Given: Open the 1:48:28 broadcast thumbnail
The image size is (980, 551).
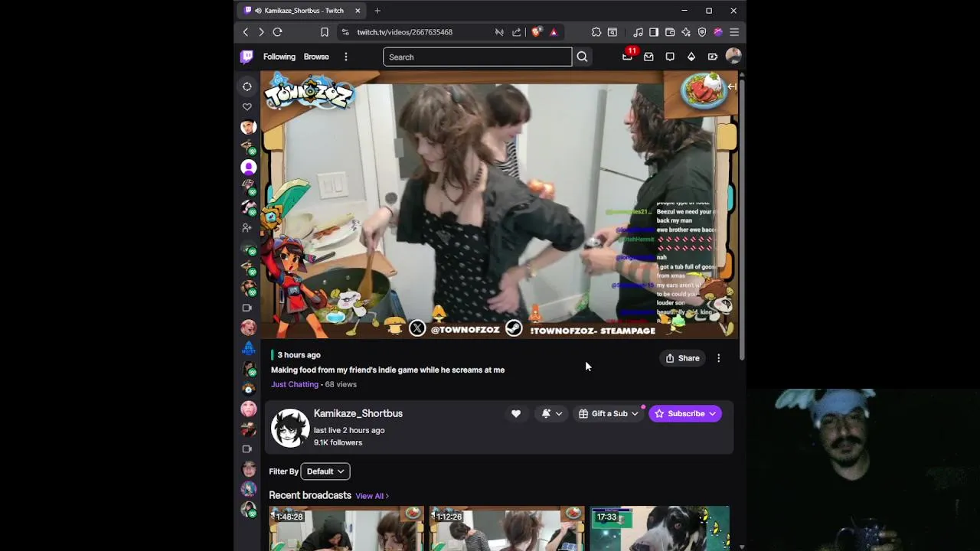Looking at the screenshot, I should pyautogui.click(x=346, y=528).
